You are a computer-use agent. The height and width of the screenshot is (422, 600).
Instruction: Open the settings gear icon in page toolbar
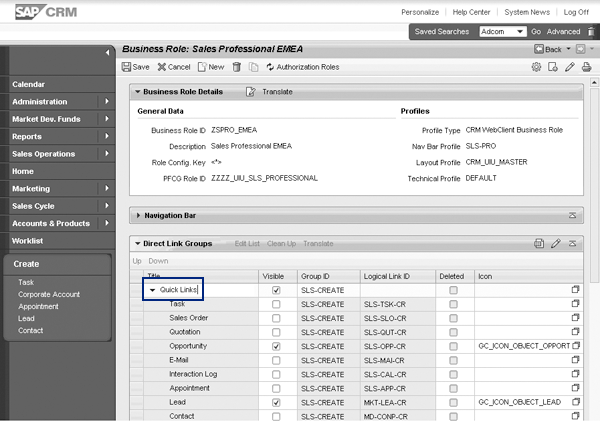point(537,67)
